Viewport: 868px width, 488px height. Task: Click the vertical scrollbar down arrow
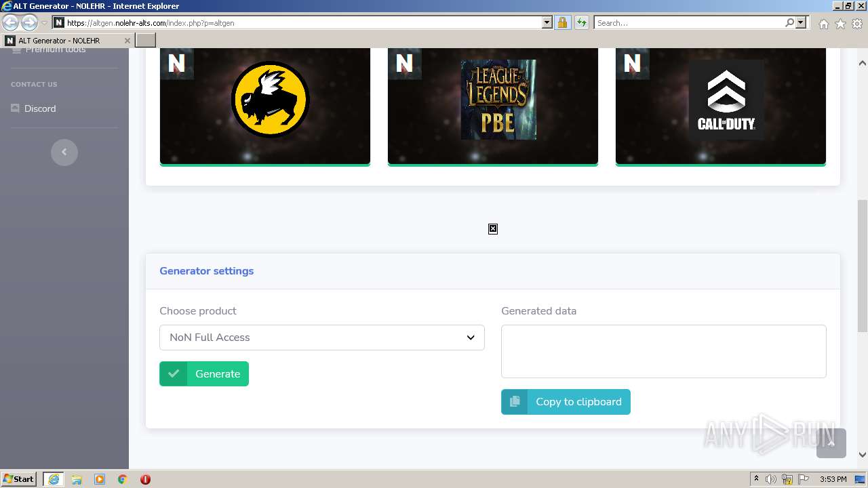click(863, 455)
